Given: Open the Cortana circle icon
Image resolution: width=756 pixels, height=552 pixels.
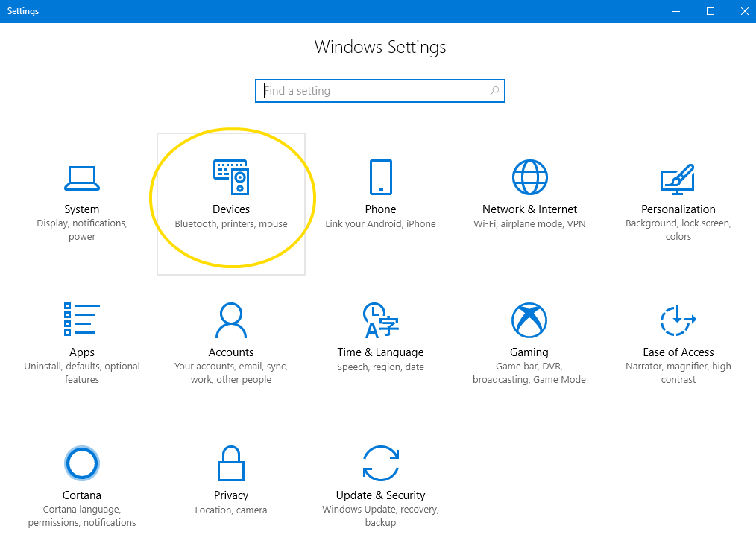Looking at the screenshot, I should (x=82, y=463).
